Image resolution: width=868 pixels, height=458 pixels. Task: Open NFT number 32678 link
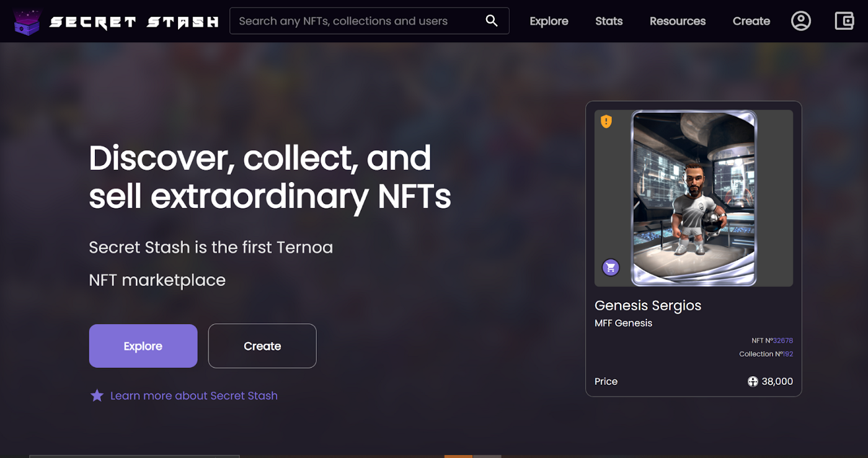click(x=782, y=341)
